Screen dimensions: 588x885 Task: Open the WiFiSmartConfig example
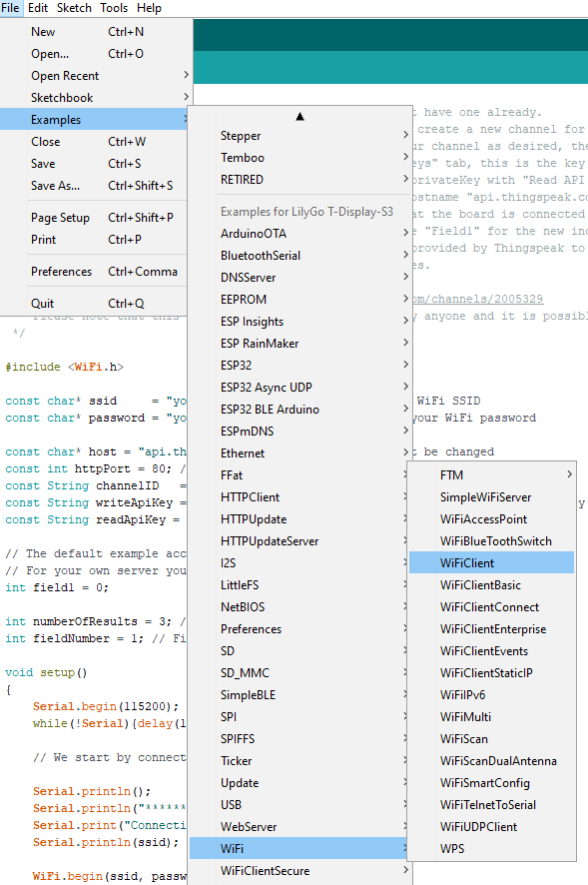[x=491, y=783]
